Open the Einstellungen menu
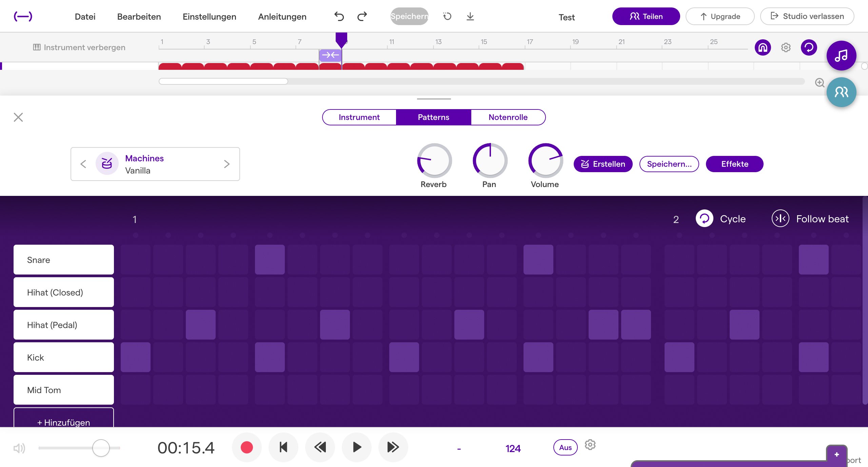Viewport: 868px width, 467px height. point(209,17)
